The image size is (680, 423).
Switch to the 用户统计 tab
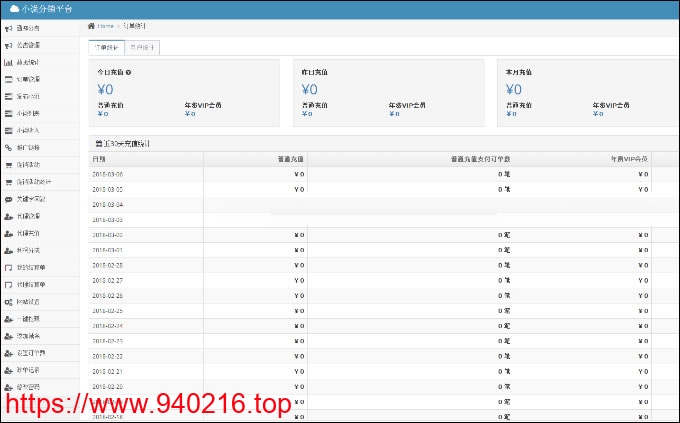[142, 48]
